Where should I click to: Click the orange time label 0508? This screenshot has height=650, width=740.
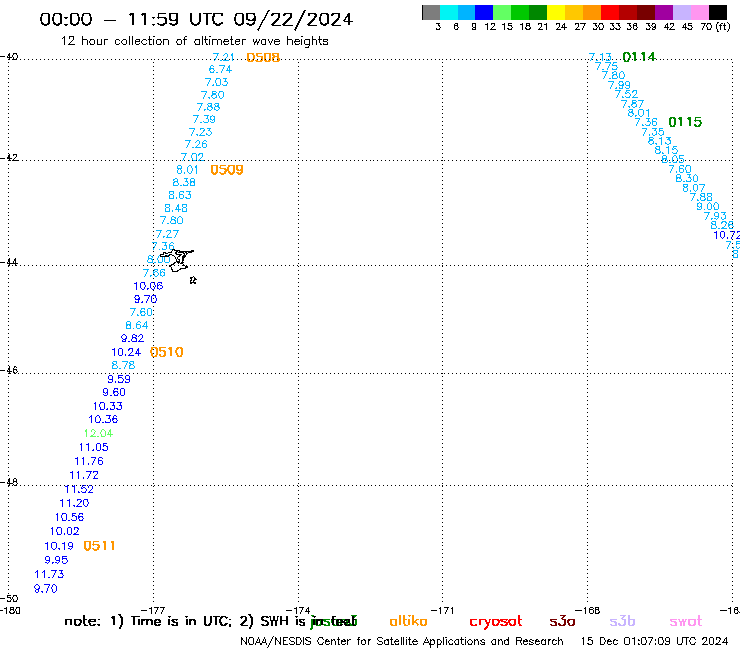263,58
